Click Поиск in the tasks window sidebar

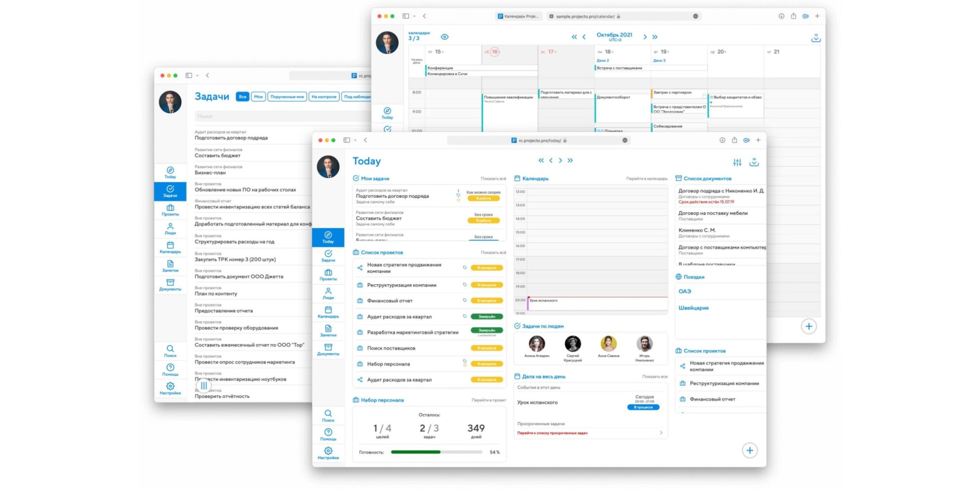[x=170, y=351]
